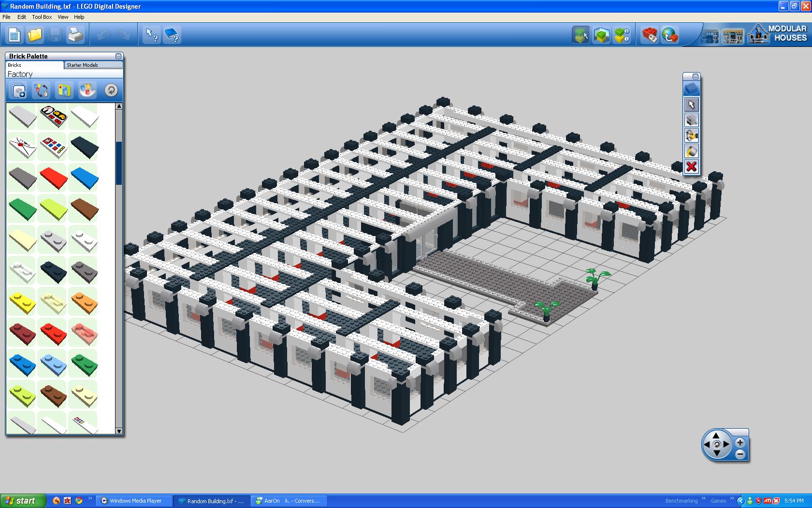Viewport: 812px width, 508px height.
Task: Open the Edit menu
Action: click(22, 17)
